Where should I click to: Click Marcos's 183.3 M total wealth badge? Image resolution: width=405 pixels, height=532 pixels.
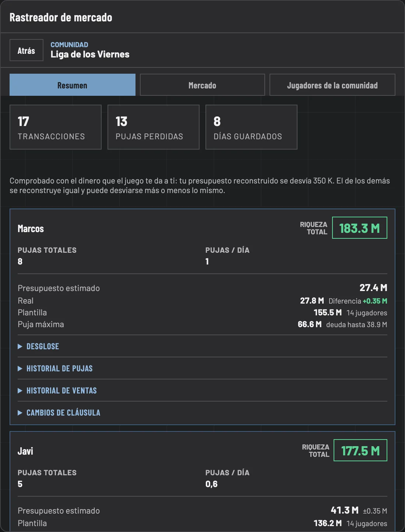point(360,228)
